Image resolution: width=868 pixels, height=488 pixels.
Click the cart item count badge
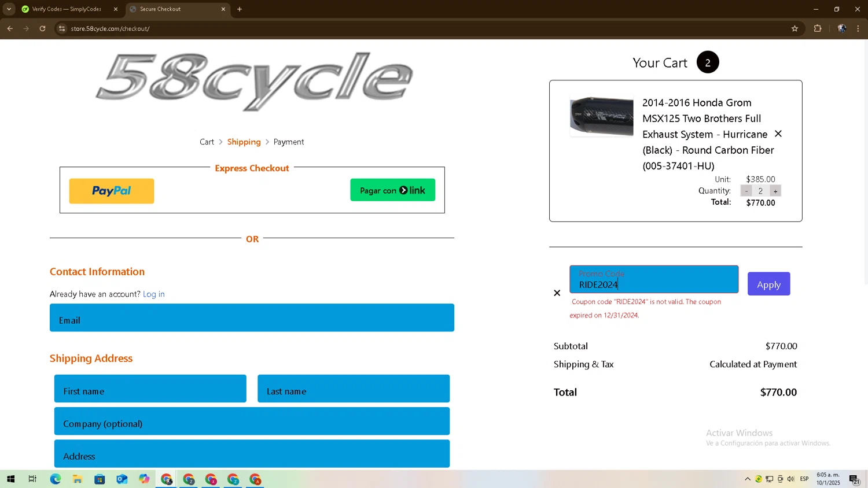click(x=708, y=62)
